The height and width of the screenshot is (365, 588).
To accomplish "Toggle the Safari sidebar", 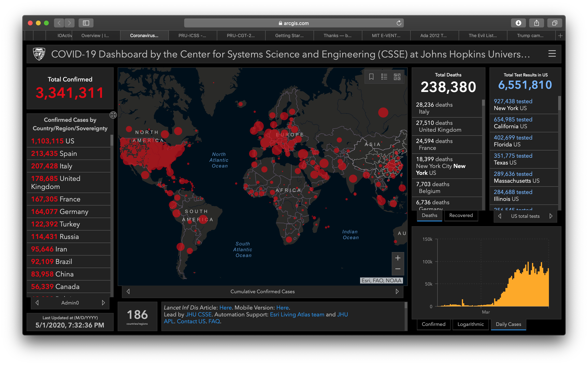I will coord(86,23).
